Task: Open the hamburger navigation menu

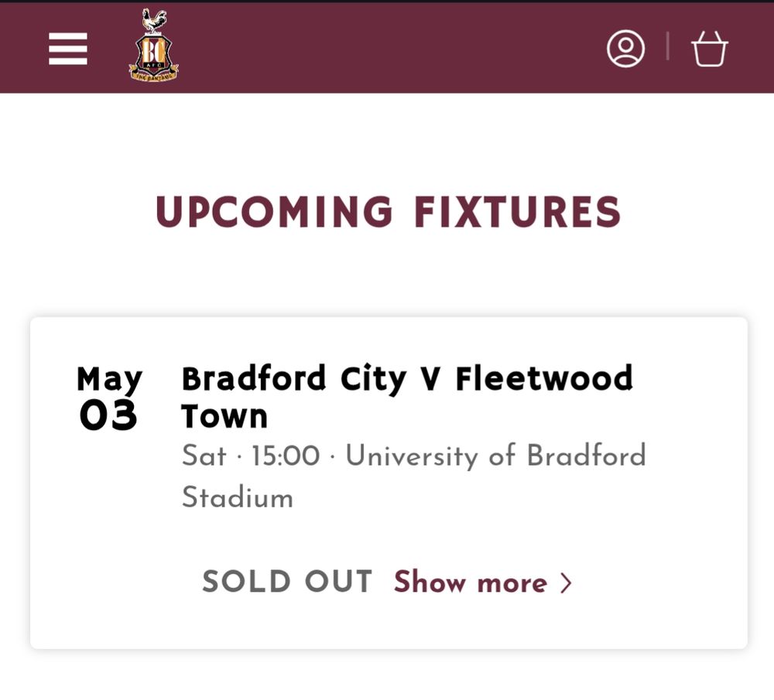Action: [x=68, y=49]
